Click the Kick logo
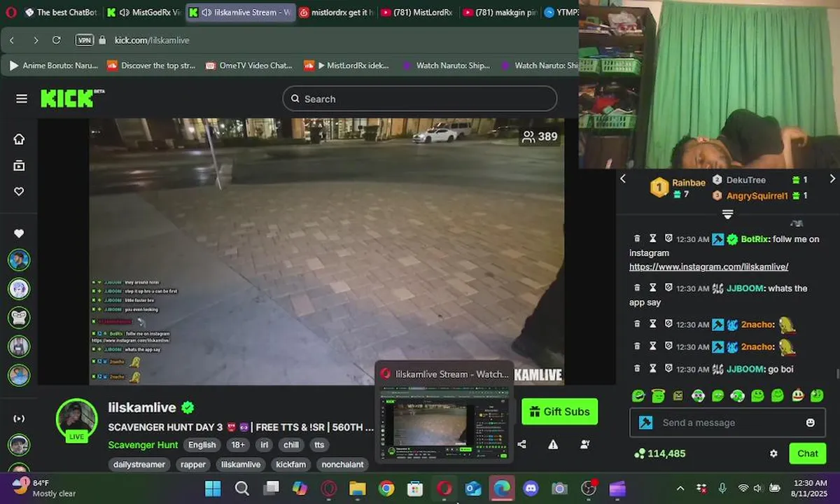This screenshot has width=840, height=504. tap(72, 99)
